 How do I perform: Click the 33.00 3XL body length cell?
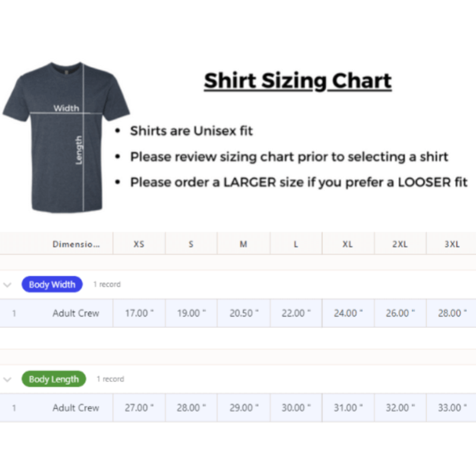pyautogui.click(x=452, y=408)
